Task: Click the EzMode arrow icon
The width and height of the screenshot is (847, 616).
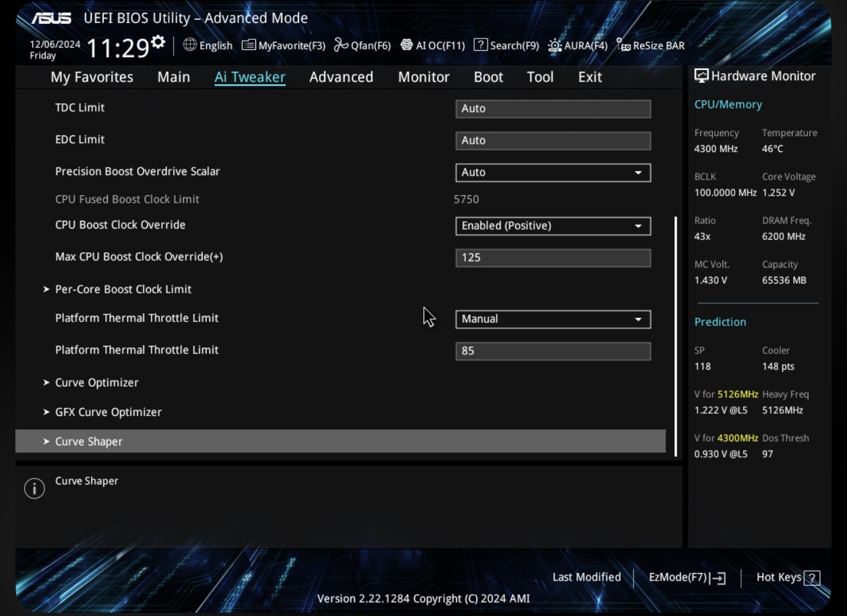Action: pyautogui.click(x=718, y=578)
